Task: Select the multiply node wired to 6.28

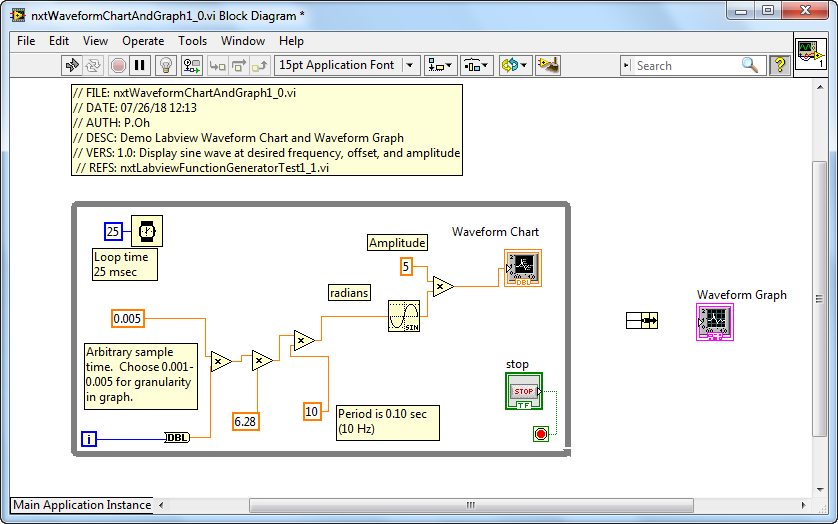Action: tap(261, 361)
